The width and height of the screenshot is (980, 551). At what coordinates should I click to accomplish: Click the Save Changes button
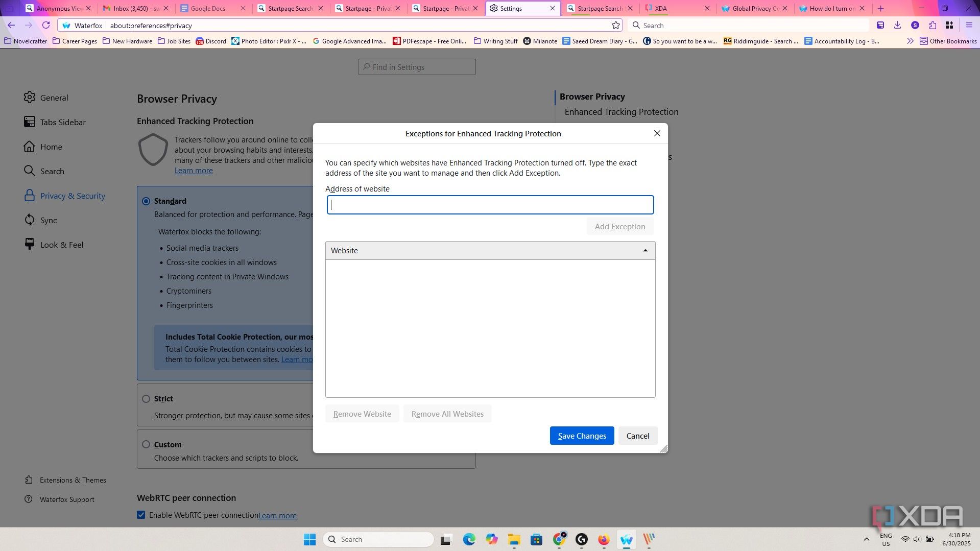(x=582, y=436)
